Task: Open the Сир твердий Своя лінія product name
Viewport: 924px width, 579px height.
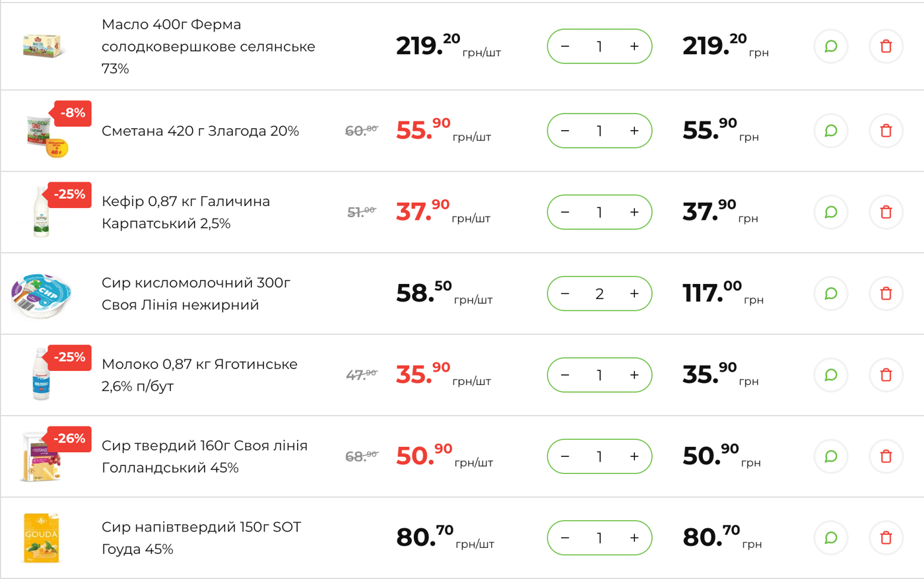Action: [x=203, y=456]
